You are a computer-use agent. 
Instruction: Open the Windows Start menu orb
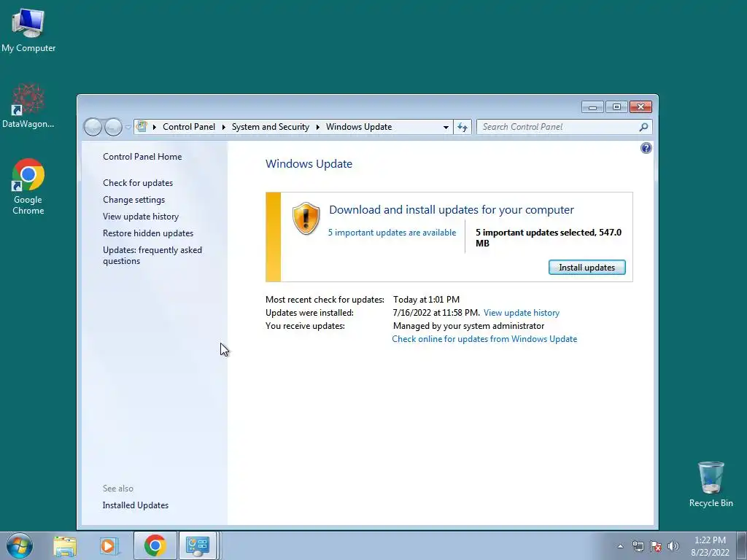[20, 545]
